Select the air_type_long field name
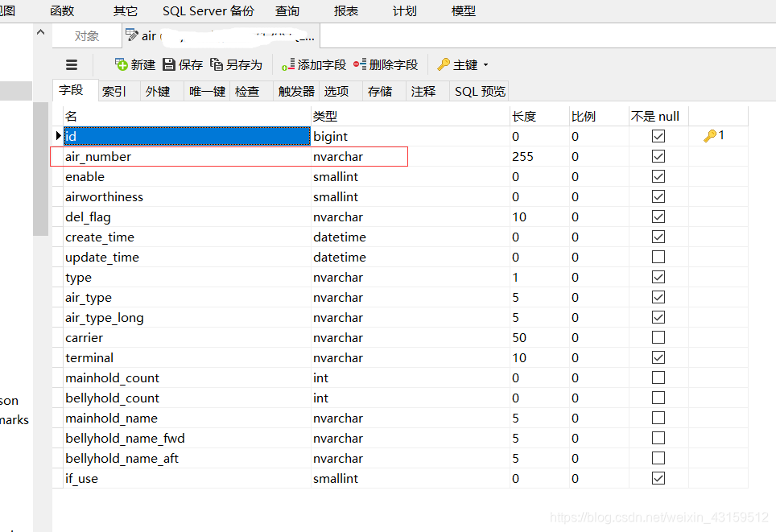The width and height of the screenshot is (776, 532). [x=105, y=318]
